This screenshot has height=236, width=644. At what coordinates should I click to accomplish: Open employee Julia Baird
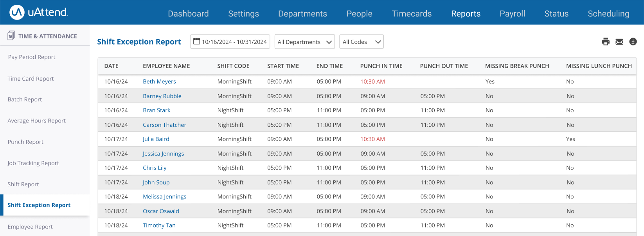tap(156, 139)
